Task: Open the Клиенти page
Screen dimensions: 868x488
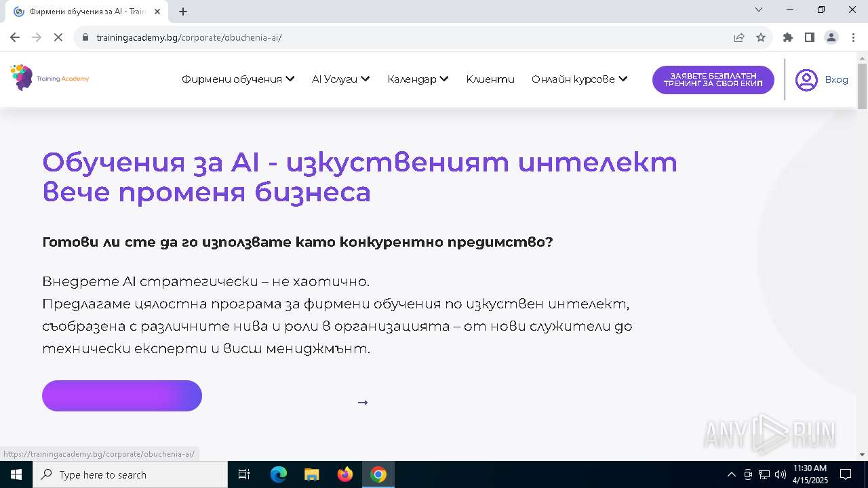Action: pos(490,79)
